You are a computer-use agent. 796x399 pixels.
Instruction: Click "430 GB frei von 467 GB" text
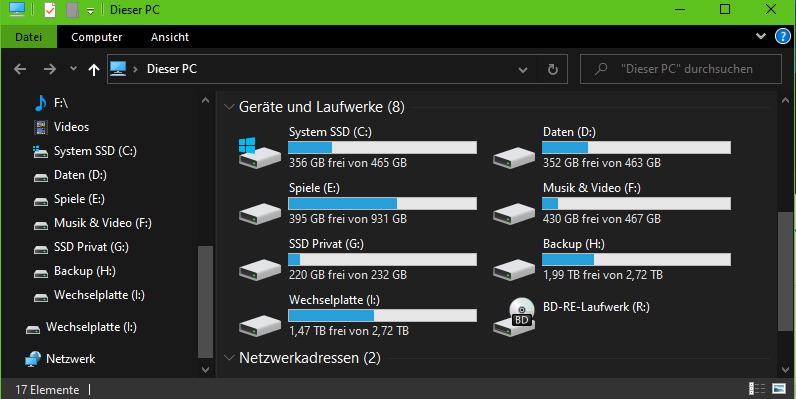[x=602, y=219]
